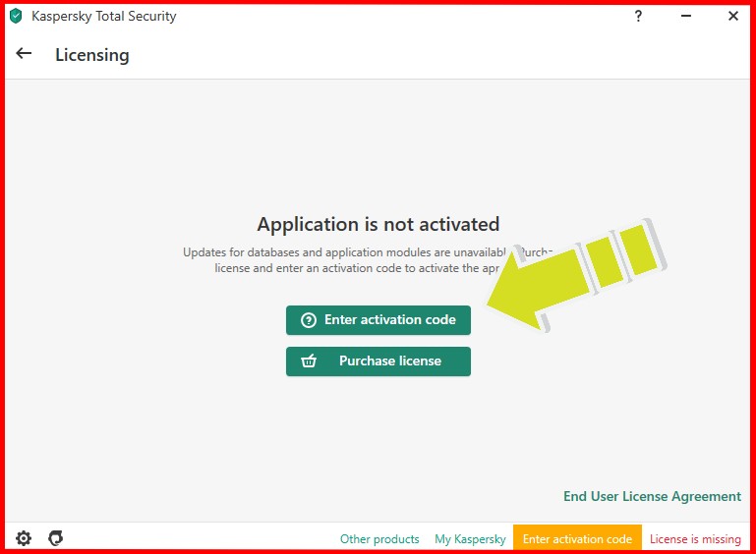Click the green Enter activation code button
This screenshot has width=756, height=554.
pyautogui.click(x=378, y=320)
